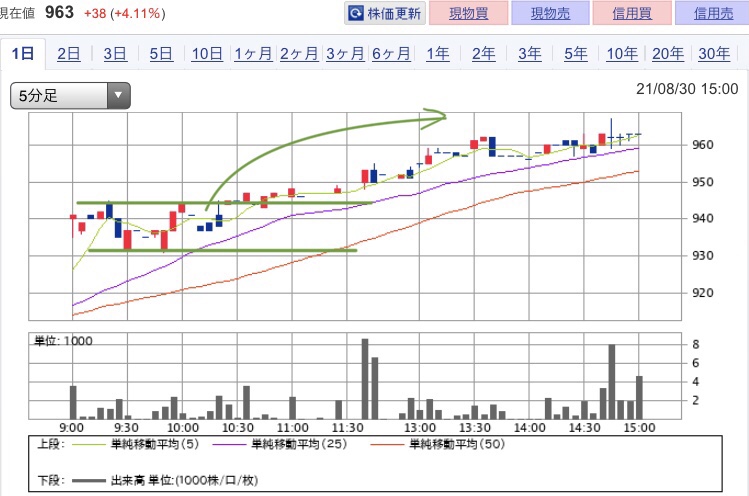Switch to the 5日 chart period
749x496 pixels.
pos(161,54)
